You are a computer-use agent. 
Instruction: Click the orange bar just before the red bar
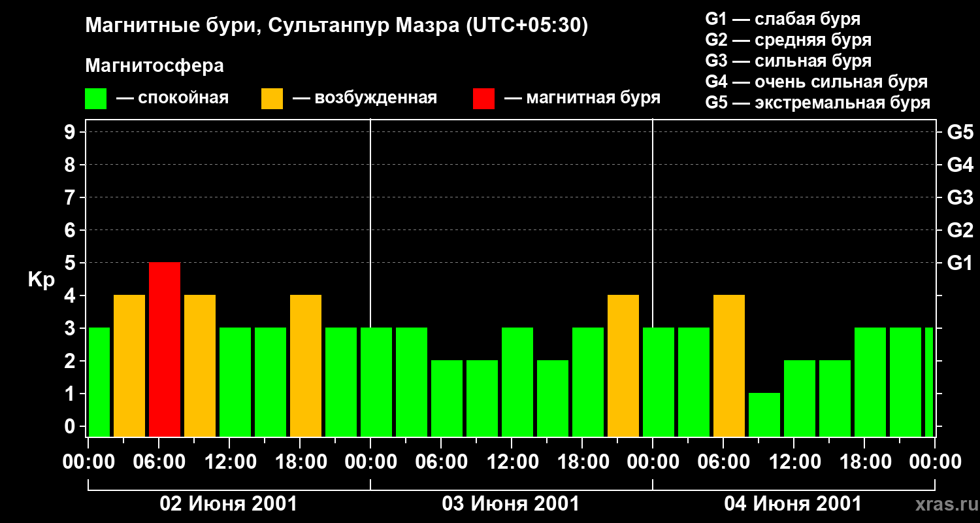pyautogui.click(x=129, y=366)
